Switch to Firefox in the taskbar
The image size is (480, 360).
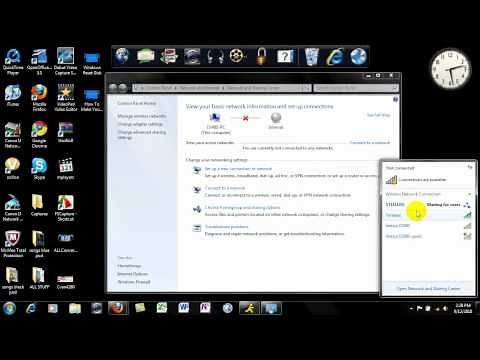pos(118,308)
